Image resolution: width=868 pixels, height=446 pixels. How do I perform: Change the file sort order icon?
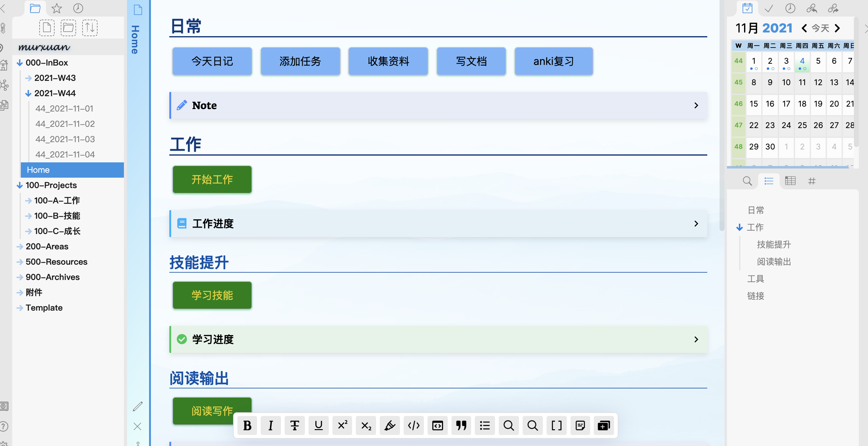click(90, 28)
